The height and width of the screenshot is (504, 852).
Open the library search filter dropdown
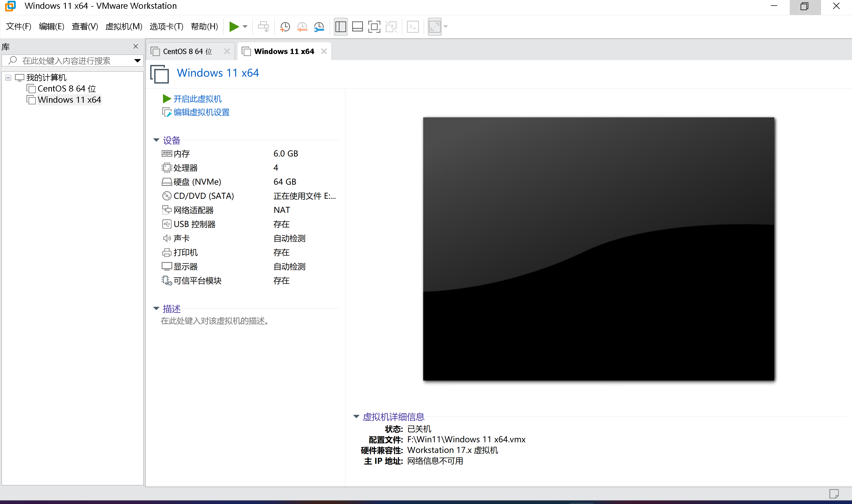(137, 61)
